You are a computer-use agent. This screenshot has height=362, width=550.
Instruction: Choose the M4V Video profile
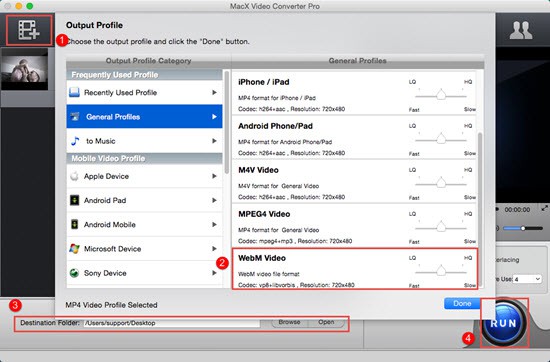(354, 181)
